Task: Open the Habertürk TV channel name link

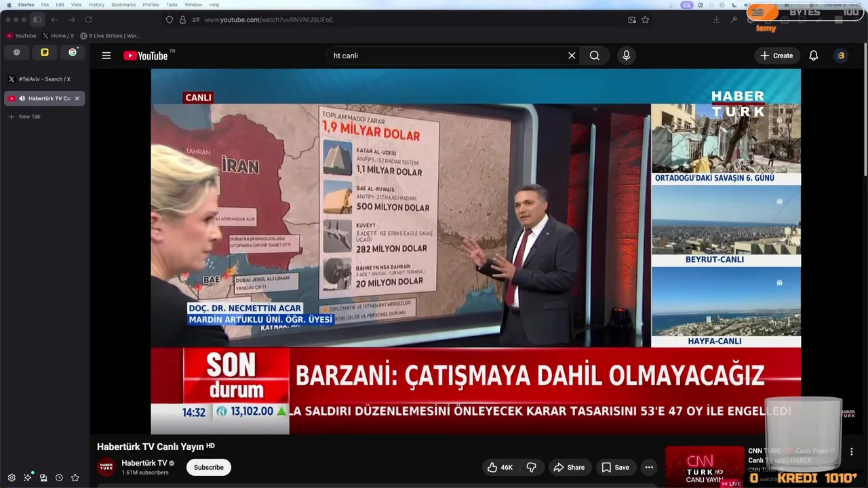Action: [144, 463]
